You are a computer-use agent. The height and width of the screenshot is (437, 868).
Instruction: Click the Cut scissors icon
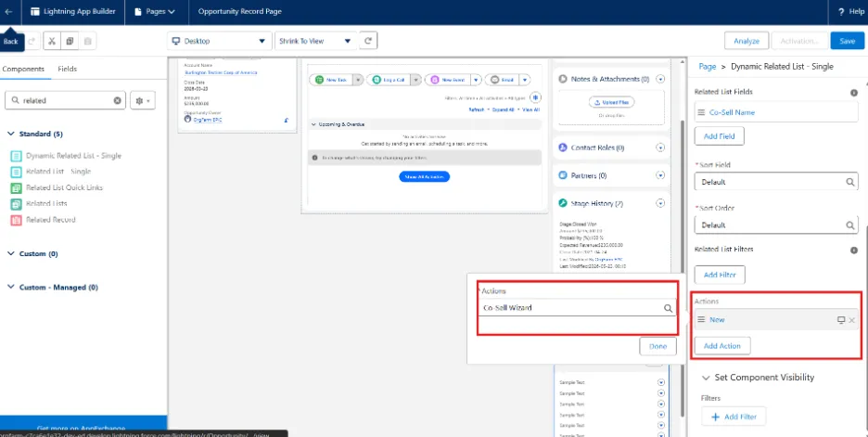click(x=52, y=41)
